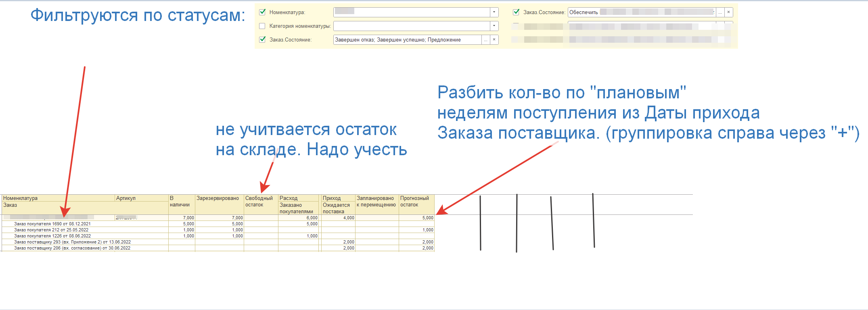Click the Зарезервировано column header
868x310 pixels.
[218, 198]
